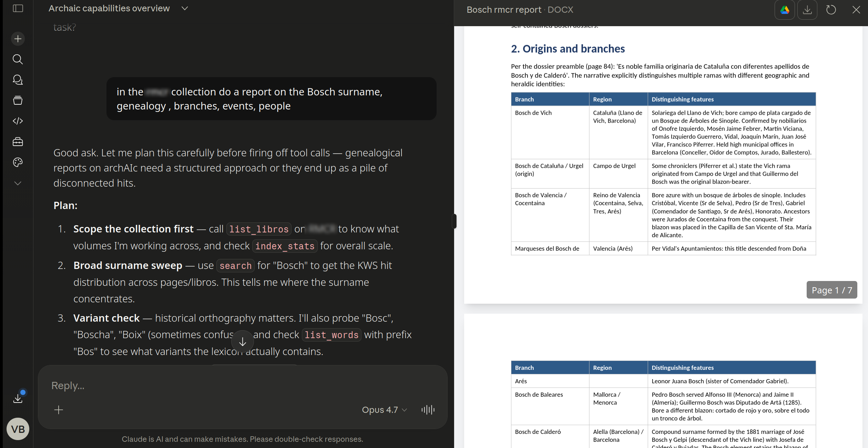Click the search code term
The height and width of the screenshot is (448, 868).
click(235, 265)
